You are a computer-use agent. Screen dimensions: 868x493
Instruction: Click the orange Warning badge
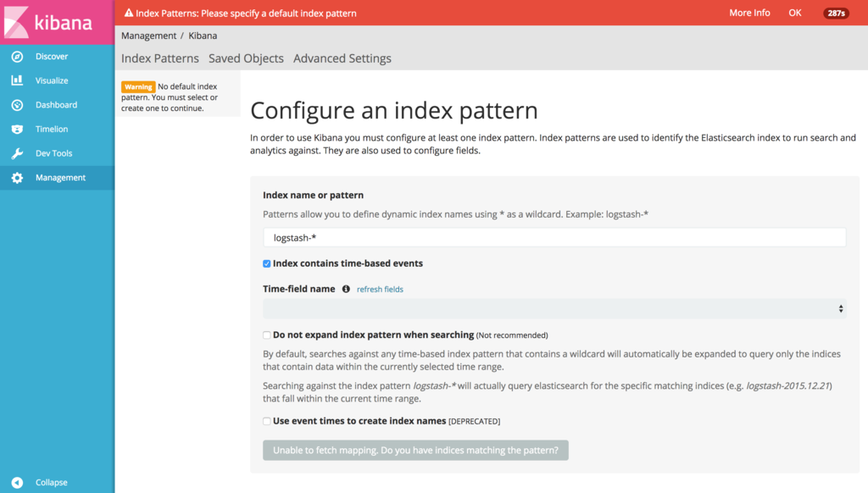click(138, 87)
